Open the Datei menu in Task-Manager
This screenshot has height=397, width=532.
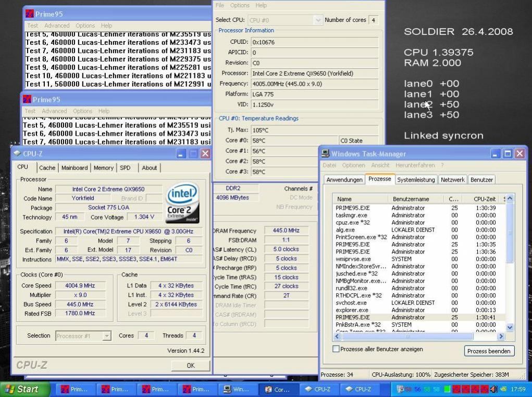(x=329, y=165)
